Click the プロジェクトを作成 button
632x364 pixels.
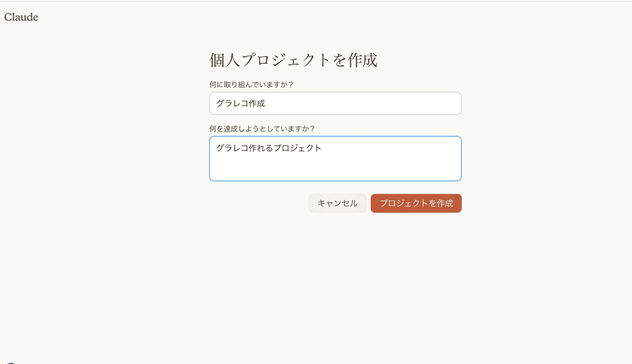coord(416,204)
